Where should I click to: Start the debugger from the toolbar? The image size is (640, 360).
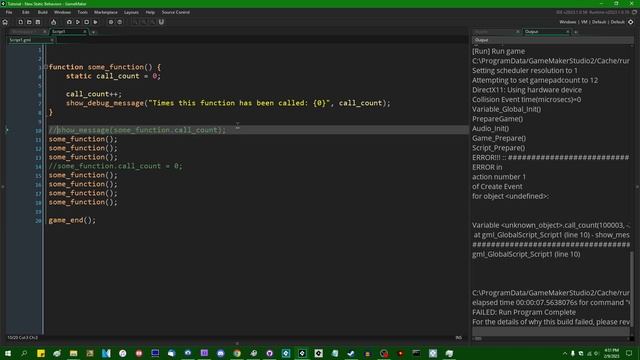click(69, 22)
